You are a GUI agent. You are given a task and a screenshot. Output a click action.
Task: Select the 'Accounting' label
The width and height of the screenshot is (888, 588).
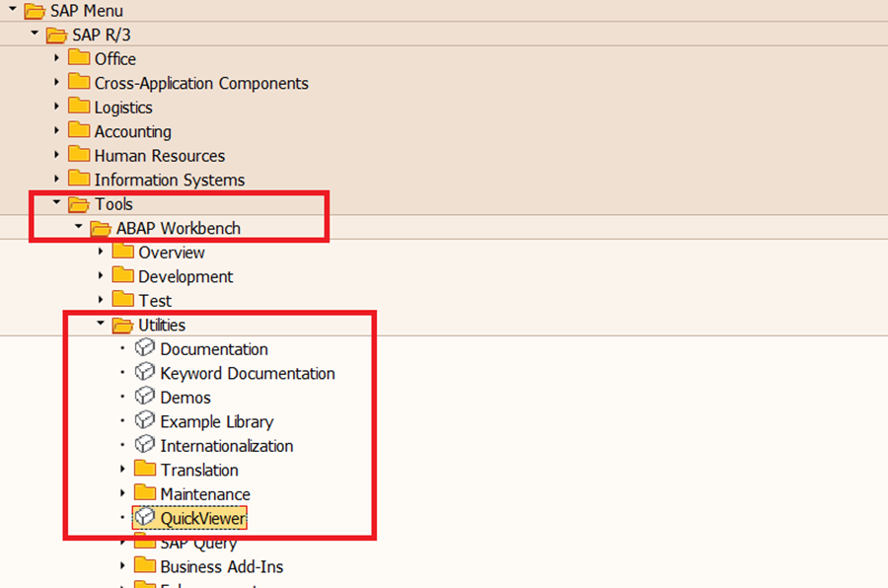click(133, 131)
